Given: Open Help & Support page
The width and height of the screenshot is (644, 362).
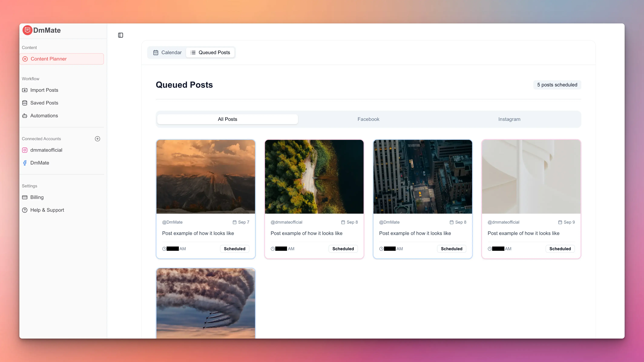Looking at the screenshot, I should [47, 210].
